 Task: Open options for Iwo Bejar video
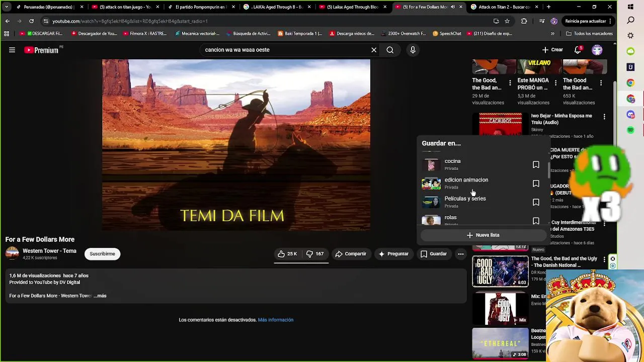[604, 117]
